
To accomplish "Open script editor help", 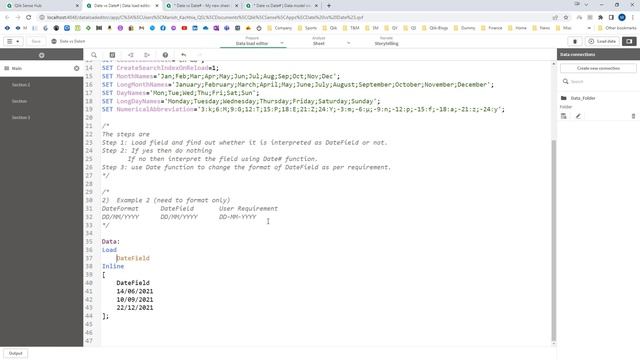I will tap(165, 55).
